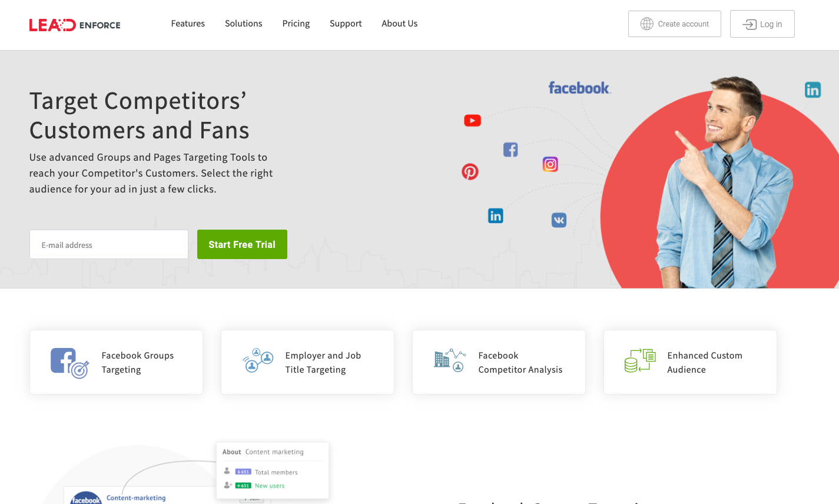Open the Support menu item

coord(346,24)
